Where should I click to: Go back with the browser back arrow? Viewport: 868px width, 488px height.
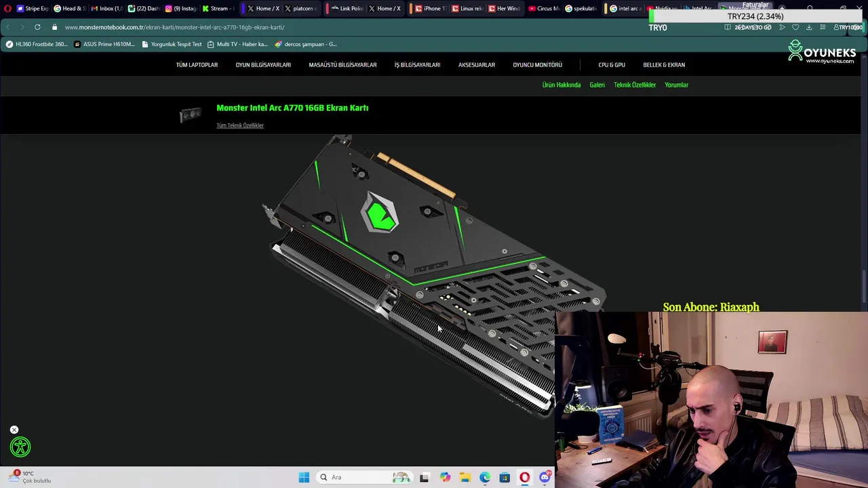pos(7,27)
